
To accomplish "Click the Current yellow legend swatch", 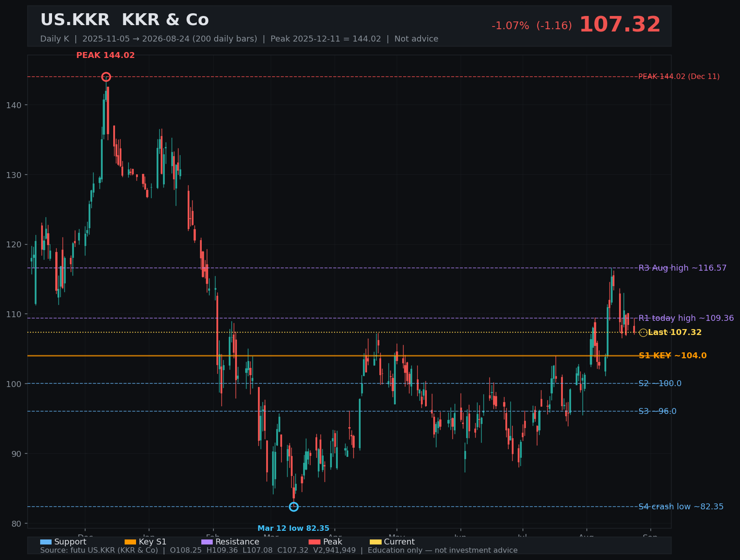I will click(x=375, y=542).
